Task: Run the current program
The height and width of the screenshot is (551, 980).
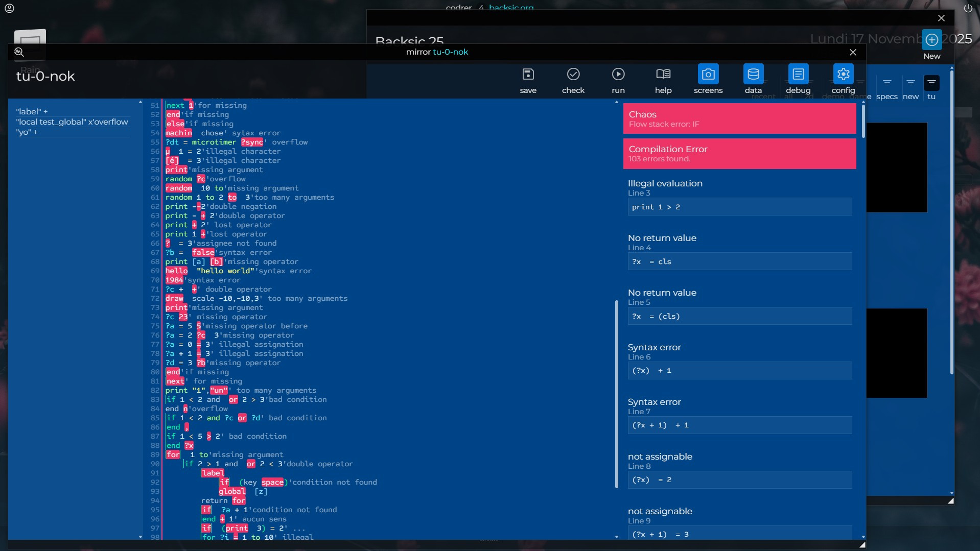Action: click(618, 80)
